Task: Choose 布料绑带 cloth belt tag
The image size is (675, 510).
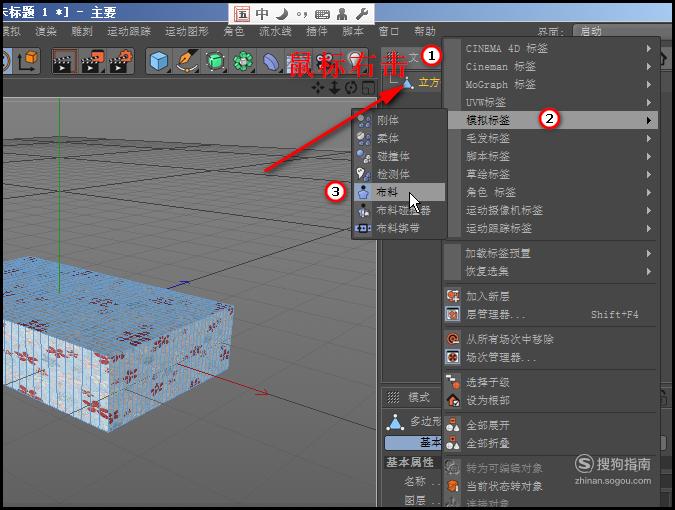Action: [399, 228]
